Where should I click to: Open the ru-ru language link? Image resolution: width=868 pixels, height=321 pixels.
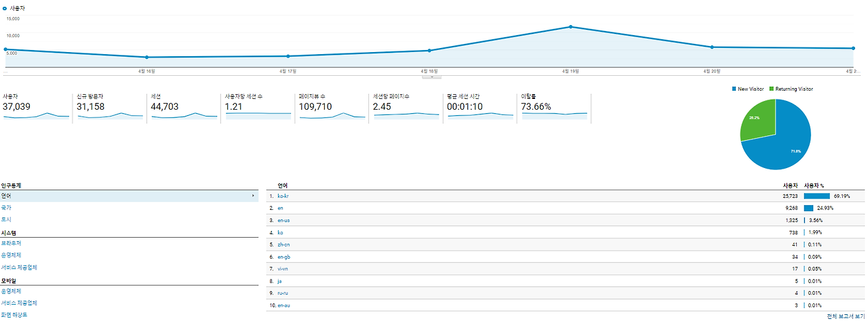point(283,293)
